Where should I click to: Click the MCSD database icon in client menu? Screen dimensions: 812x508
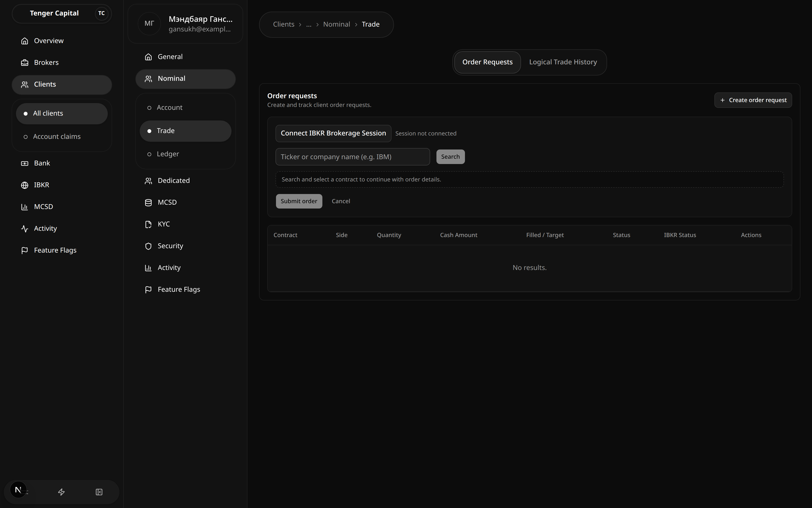148,203
